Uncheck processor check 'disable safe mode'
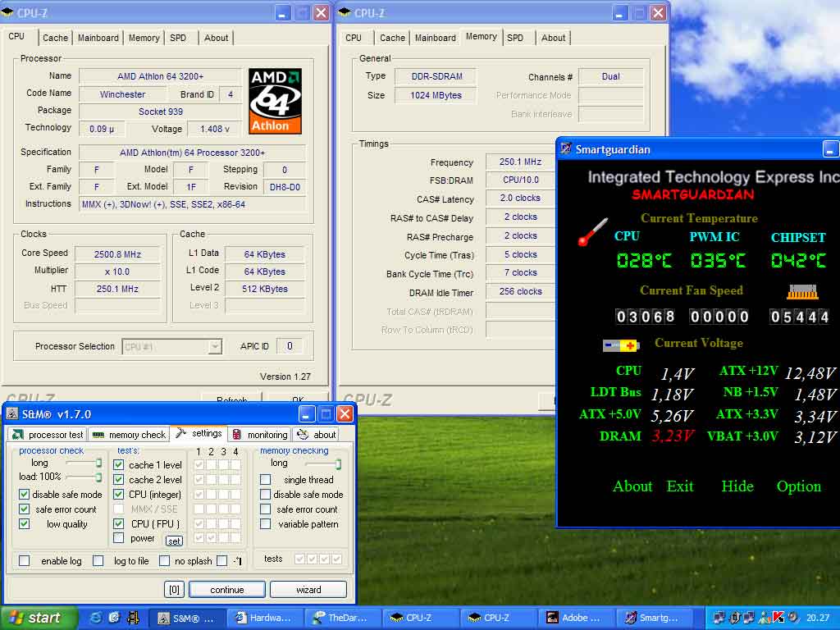The height and width of the screenshot is (630, 840). coord(24,494)
